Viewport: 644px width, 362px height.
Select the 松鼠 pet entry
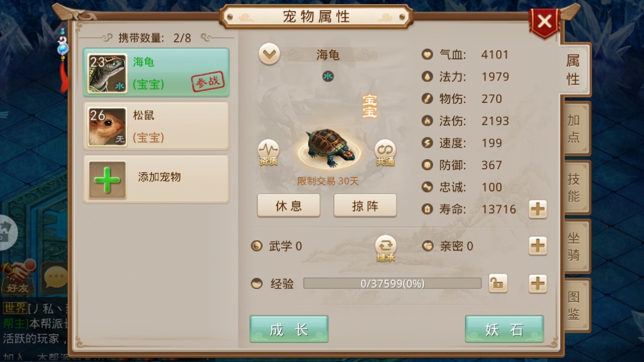pyautogui.click(x=156, y=126)
